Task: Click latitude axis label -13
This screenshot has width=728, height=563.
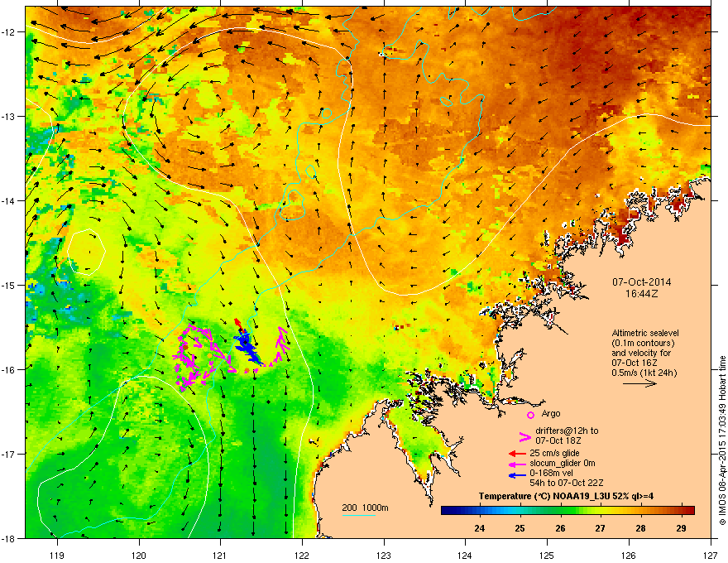Action: 9,116
